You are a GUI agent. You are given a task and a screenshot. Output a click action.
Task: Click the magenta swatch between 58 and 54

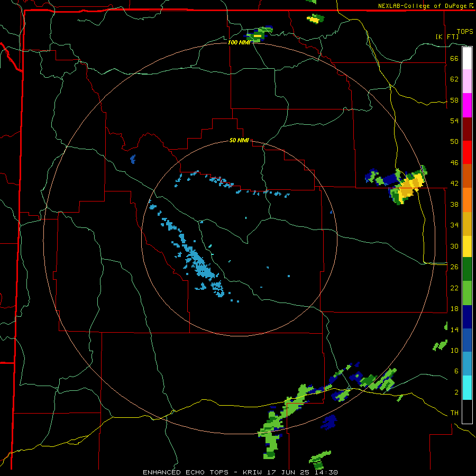[467, 105]
